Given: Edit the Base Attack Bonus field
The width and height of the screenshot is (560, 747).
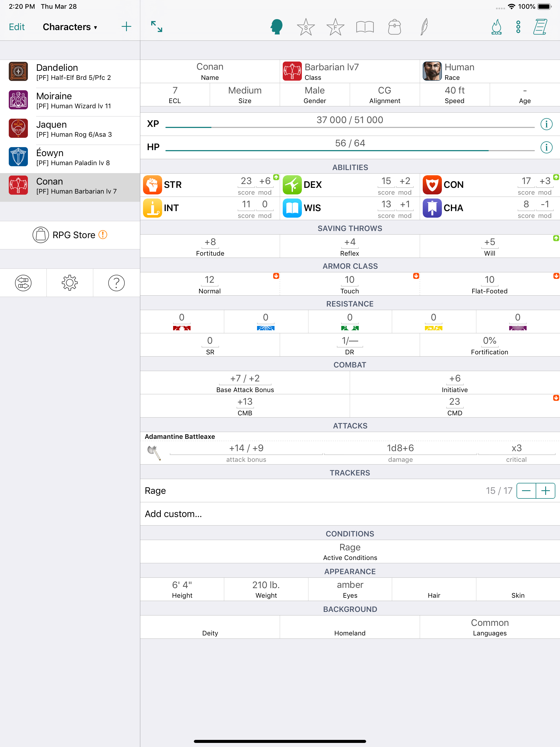Looking at the screenshot, I should coord(245,383).
